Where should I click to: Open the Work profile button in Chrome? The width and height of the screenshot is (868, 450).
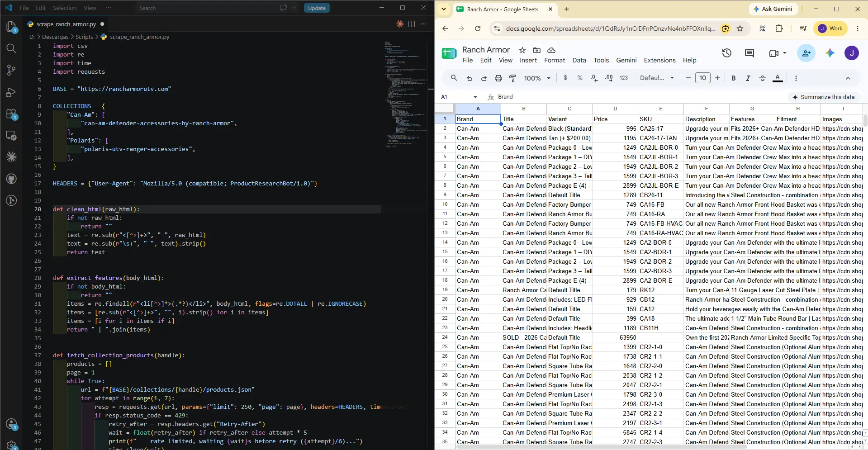pos(830,28)
